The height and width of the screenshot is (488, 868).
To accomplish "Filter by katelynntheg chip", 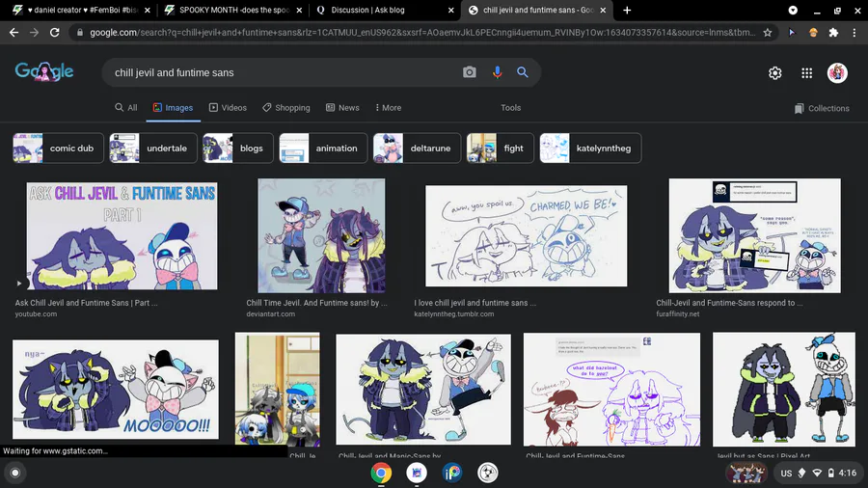I will 590,149.
